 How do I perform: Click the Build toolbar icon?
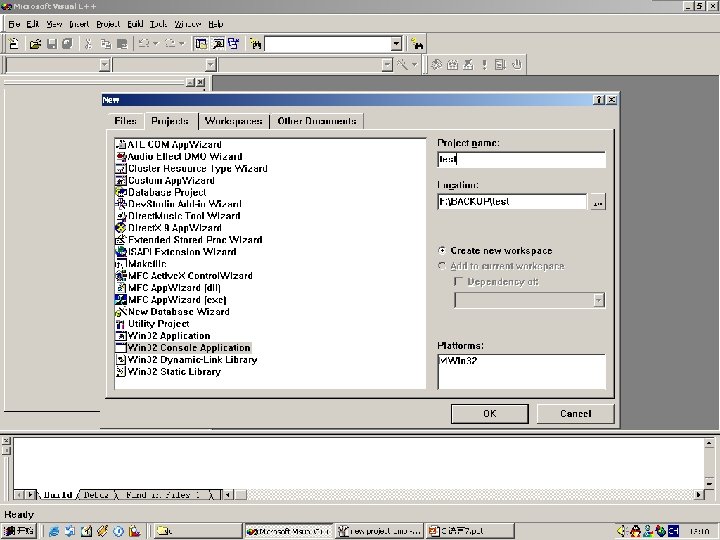pyautogui.click(x=452, y=65)
